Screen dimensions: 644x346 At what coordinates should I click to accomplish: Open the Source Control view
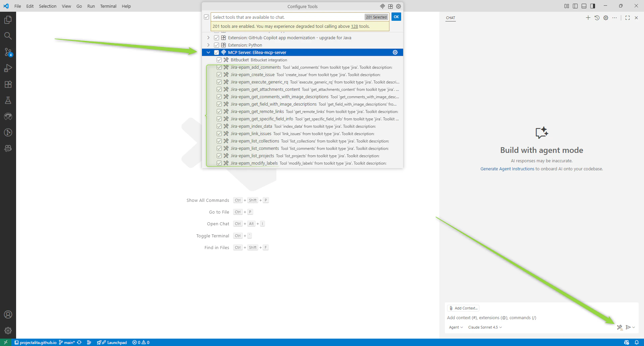click(x=8, y=52)
